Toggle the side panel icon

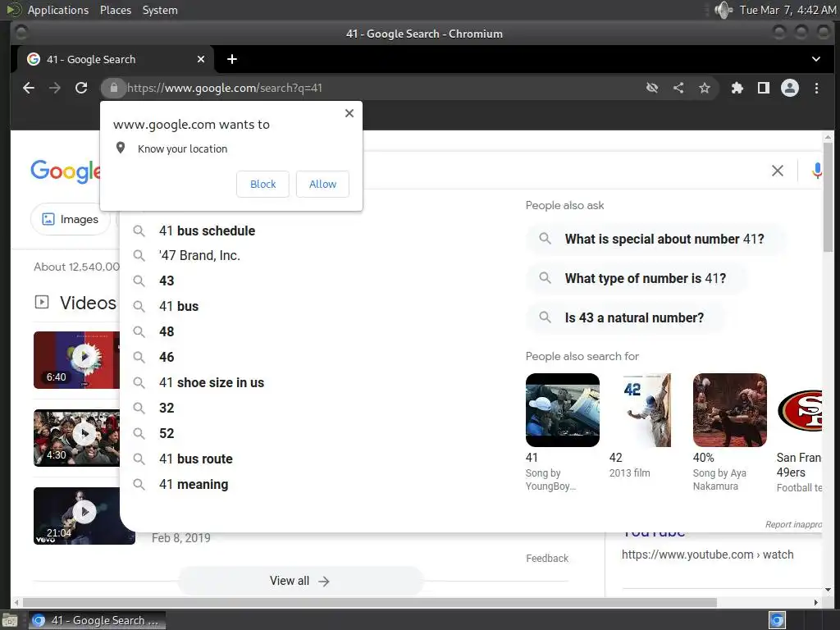click(x=764, y=88)
